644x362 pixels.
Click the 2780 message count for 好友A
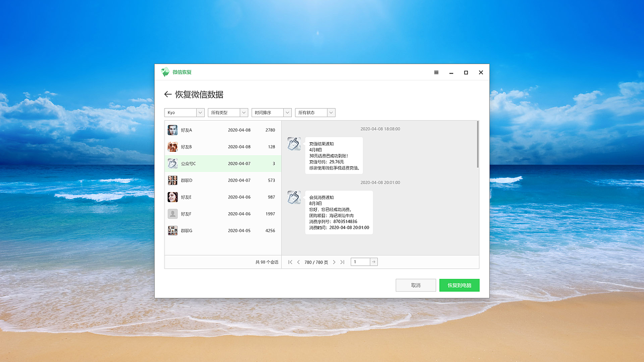click(270, 130)
